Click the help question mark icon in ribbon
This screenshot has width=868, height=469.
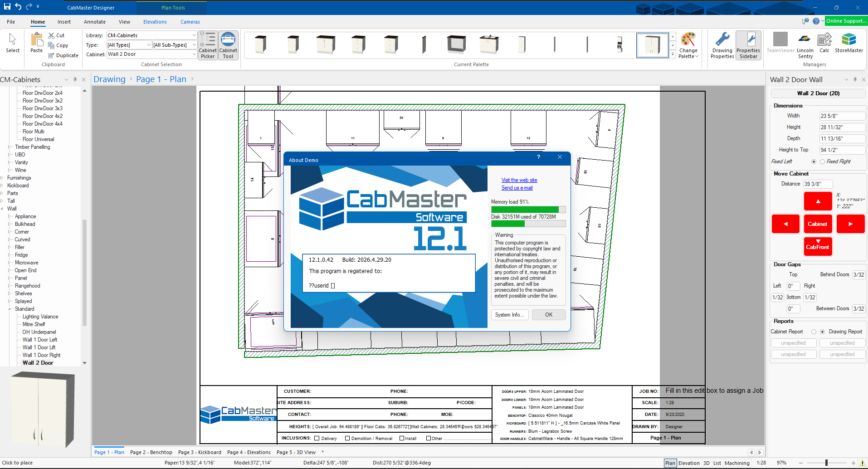click(x=816, y=21)
